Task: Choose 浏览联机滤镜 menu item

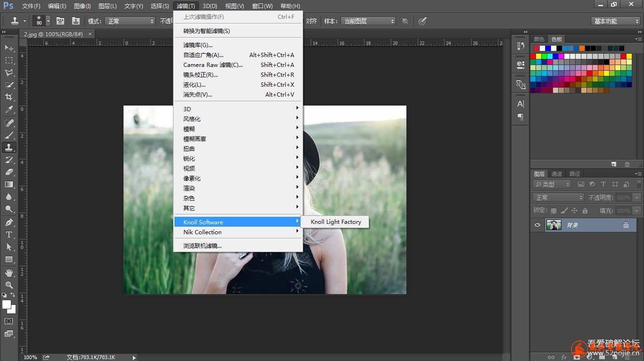Action: pyautogui.click(x=238, y=246)
